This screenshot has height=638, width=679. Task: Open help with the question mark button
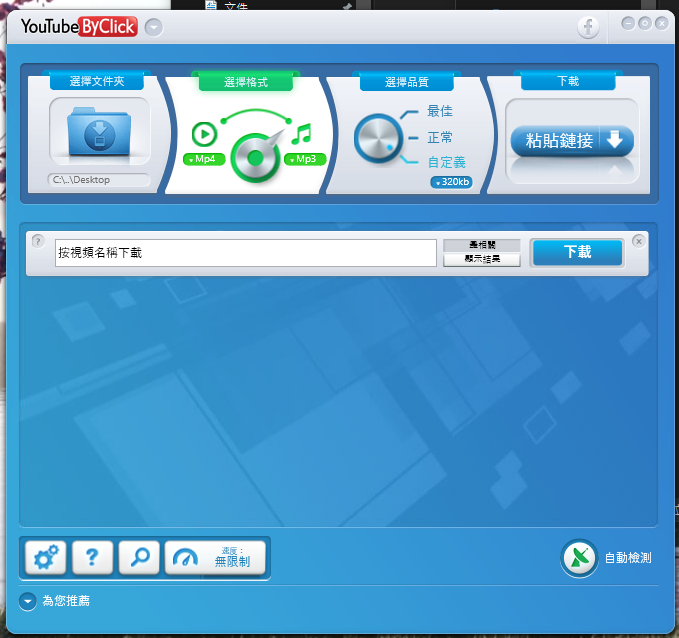92,557
